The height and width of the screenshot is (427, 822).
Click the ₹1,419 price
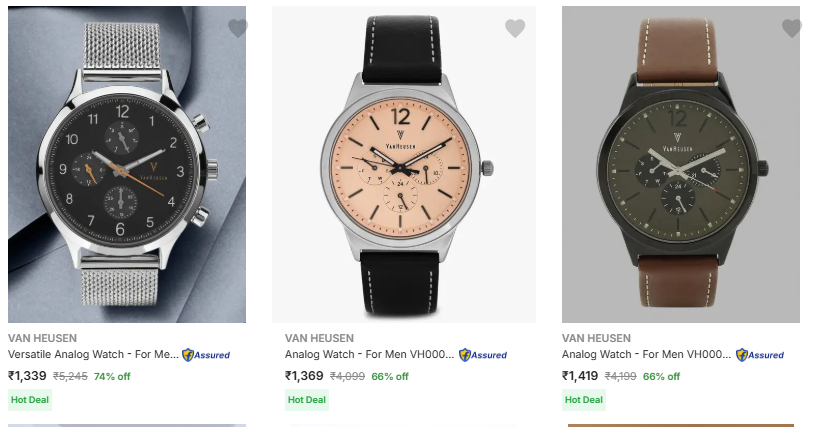(x=581, y=376)
